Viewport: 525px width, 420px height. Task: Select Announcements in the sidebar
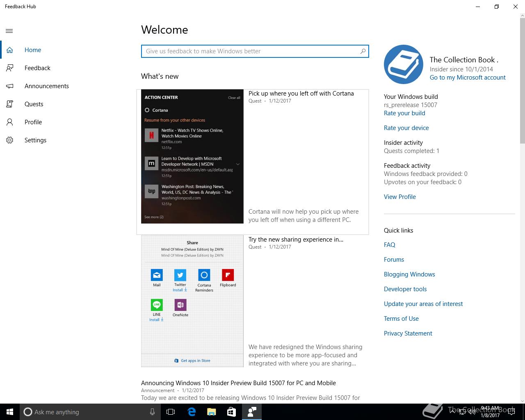click(47, 86)
